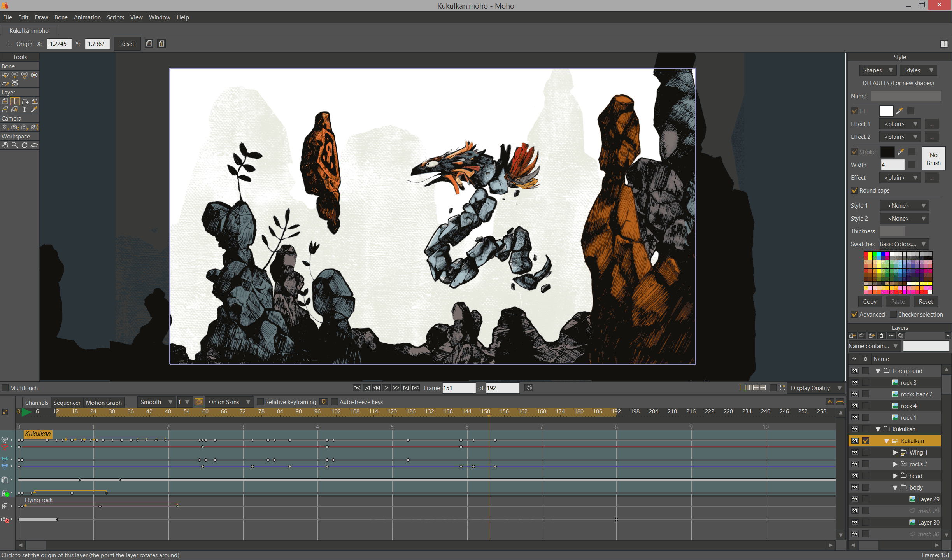Select the Add Bone tool
This screenshot has height=560, width=952.
15,75
